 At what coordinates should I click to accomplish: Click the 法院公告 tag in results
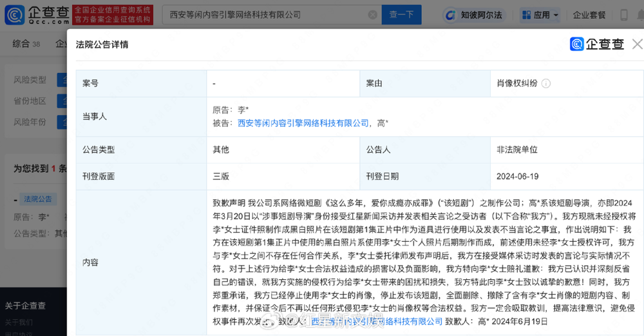coord(38,199)
